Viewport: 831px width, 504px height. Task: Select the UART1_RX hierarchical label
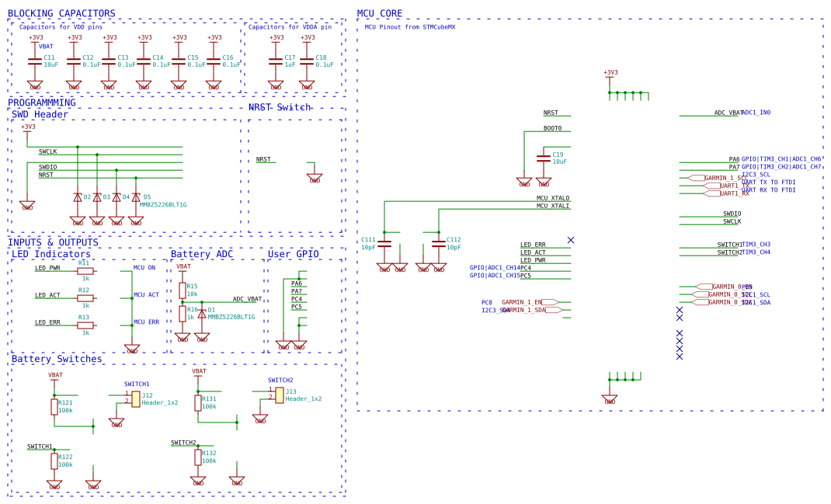click(x=726, y=194)
